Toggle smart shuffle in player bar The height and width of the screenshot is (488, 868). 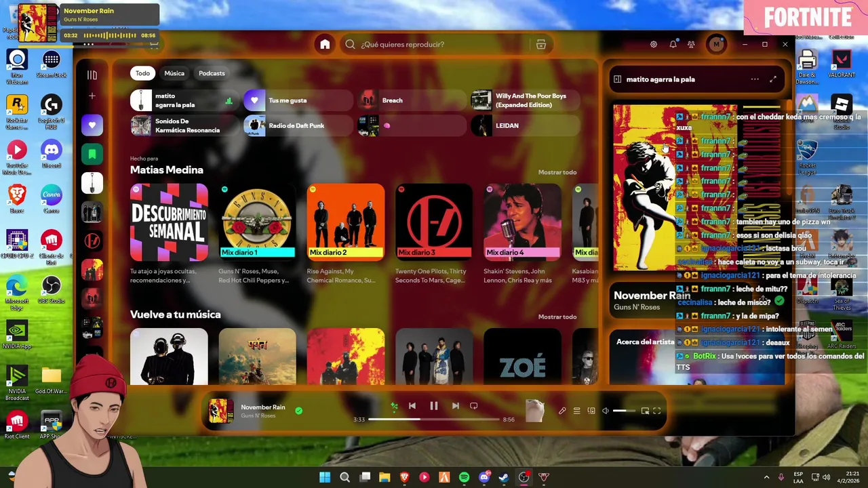click(x=393, y=407)
